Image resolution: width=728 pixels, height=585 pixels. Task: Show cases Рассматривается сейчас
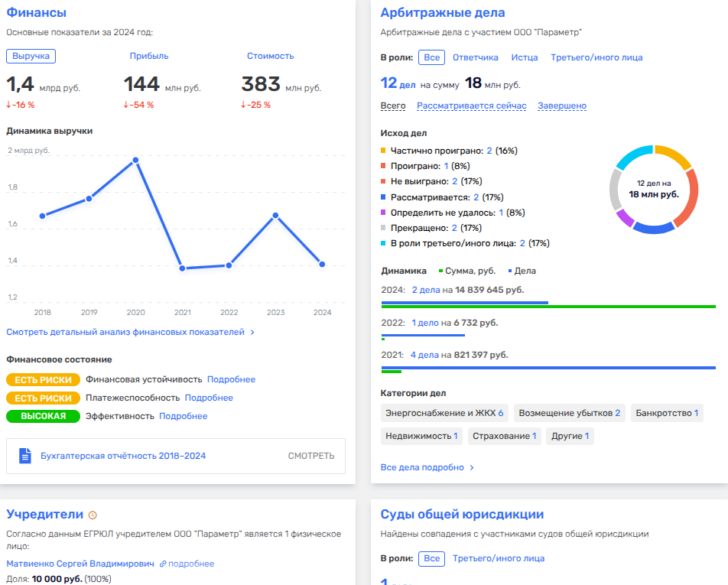(x=471, y=106)
